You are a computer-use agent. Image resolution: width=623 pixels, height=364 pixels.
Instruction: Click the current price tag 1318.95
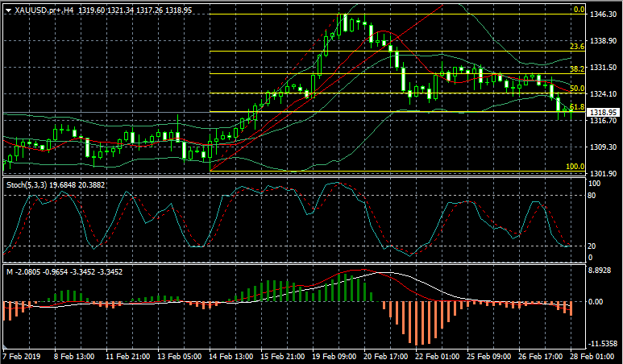click(603, 112)
